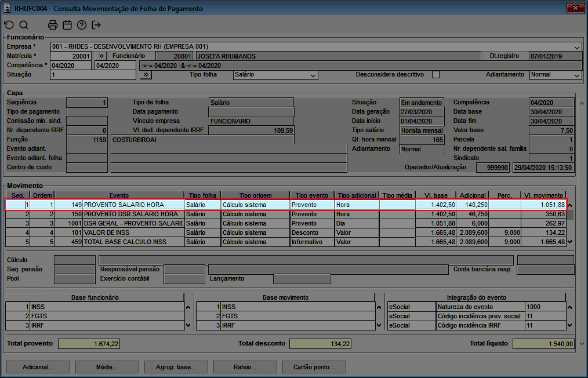Click the Evento column header

(119, 195)
